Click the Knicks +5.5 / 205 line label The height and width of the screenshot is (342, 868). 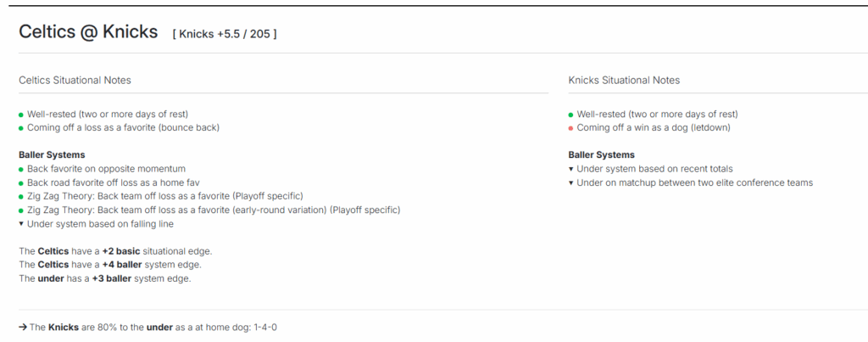pyautogui.click(x=225, y=34)
